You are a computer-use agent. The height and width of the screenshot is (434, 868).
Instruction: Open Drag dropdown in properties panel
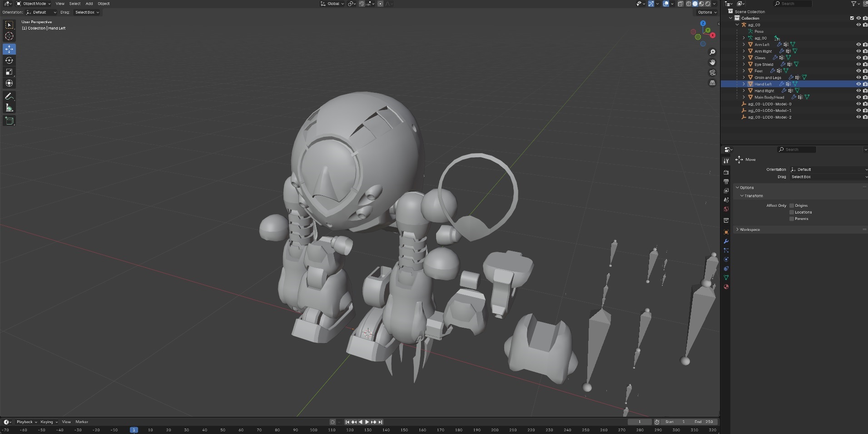[828, 177]
